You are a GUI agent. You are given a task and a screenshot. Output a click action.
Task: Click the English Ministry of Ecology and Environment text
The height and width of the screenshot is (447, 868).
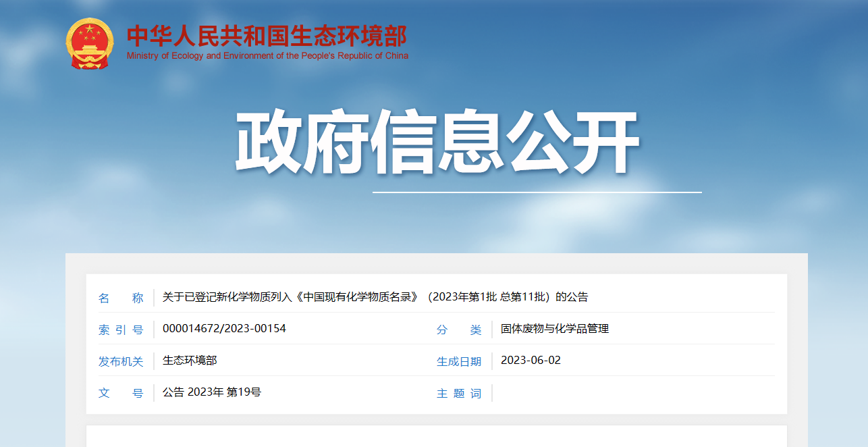pos(267,56)
